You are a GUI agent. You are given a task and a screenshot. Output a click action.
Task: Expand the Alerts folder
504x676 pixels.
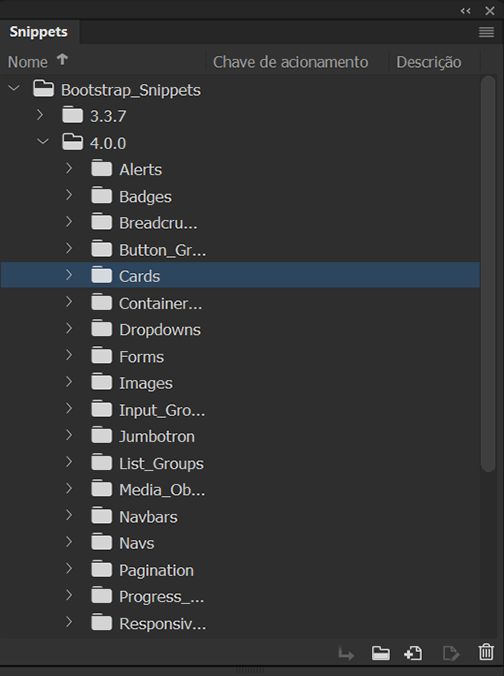pos(69,168)
